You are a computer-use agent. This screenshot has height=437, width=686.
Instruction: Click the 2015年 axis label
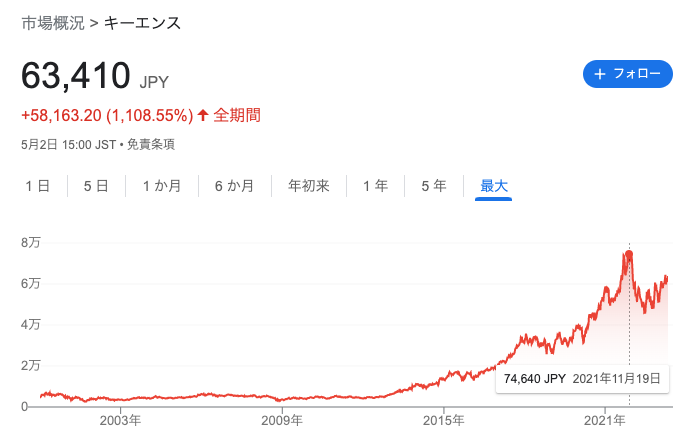443,420
